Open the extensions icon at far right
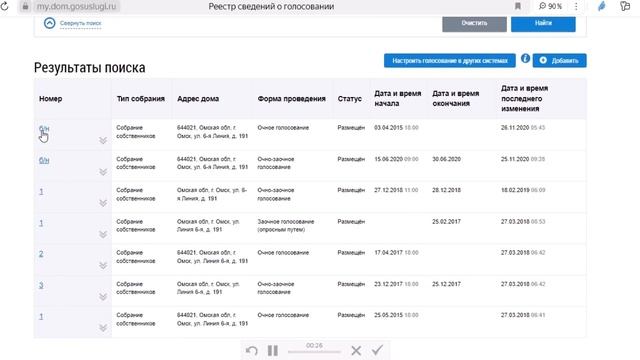The height and width of the screenshot is (360, 640). pyautogui.click(x=625, y=6)
